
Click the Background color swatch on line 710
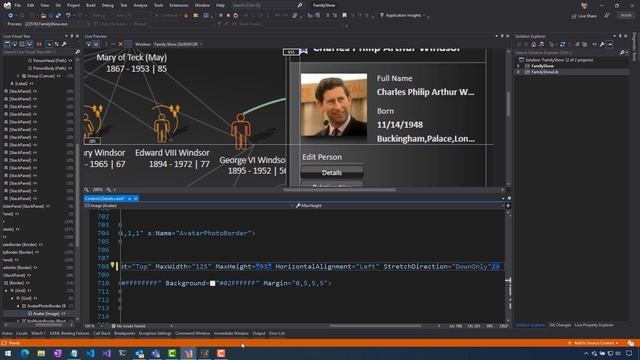[x=213, y=283]
